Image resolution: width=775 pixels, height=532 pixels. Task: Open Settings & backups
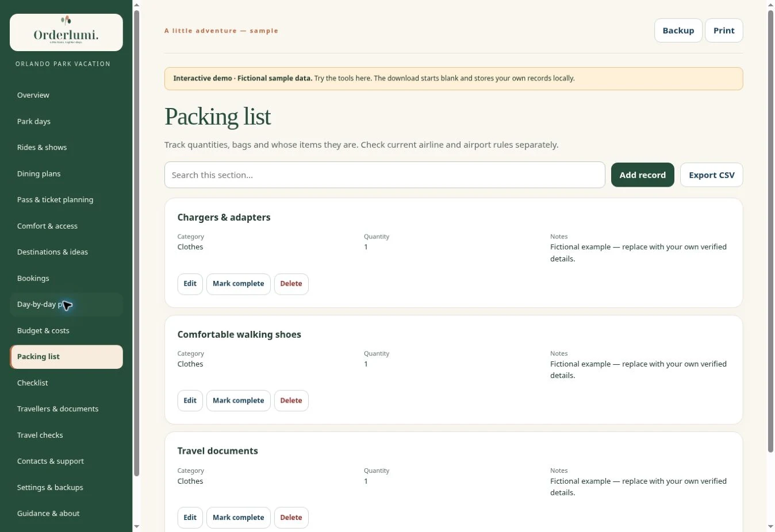[66, 487]
